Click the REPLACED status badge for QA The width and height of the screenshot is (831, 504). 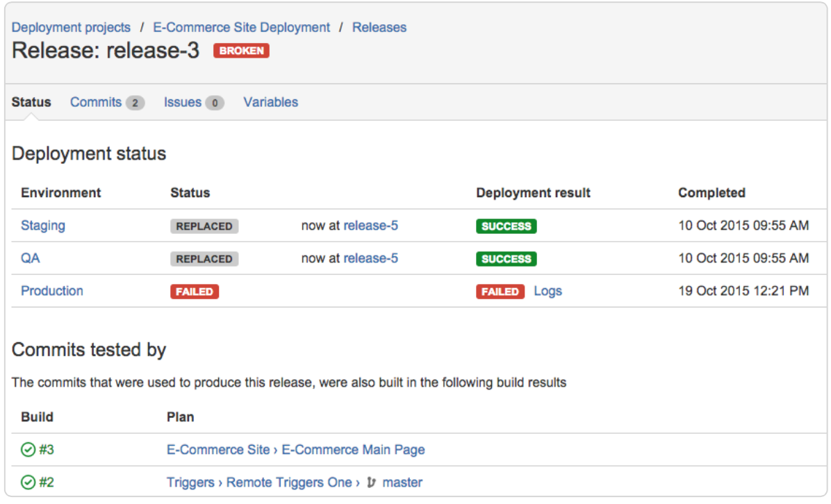click(x=204, y=258)
